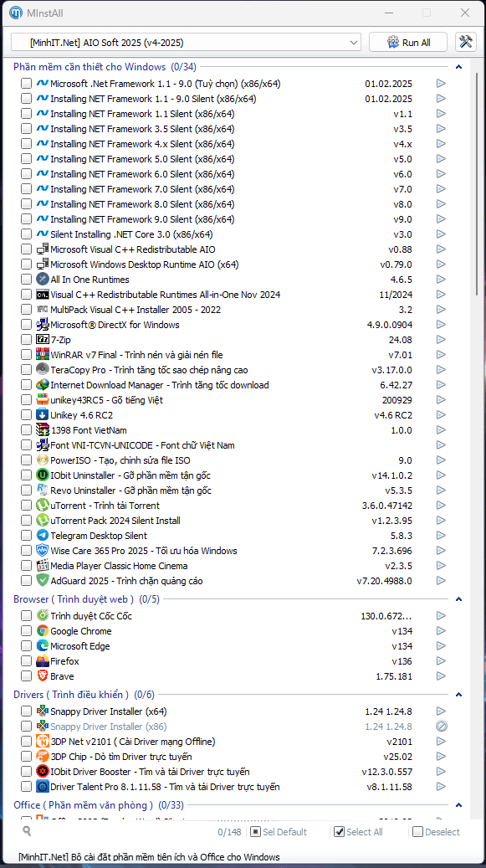Run Google Chrome install play arrow
This screenshot has height=868, width=486.
[x=441, y=631]
